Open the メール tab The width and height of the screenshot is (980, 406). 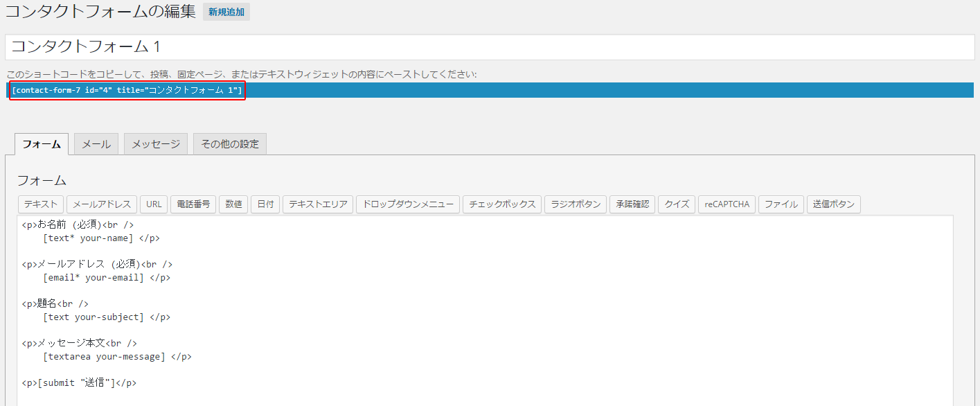tap(96, 144)
